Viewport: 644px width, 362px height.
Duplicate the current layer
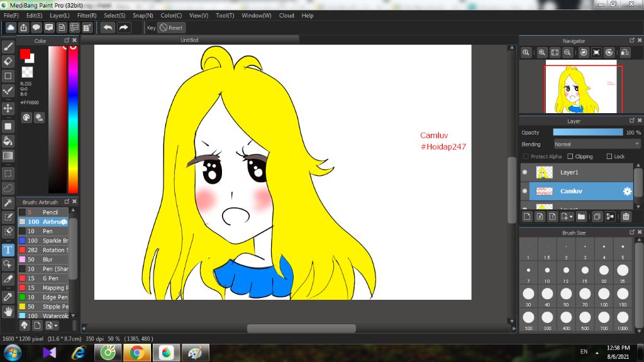pos(597,216)
